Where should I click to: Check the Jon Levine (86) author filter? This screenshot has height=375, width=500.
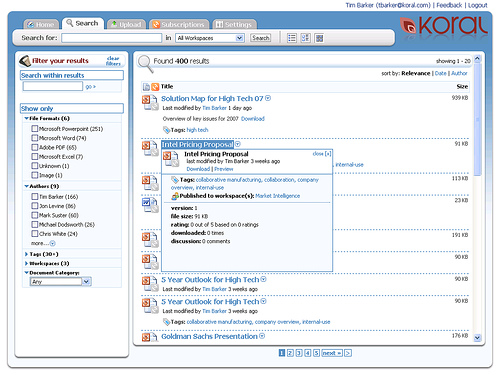35,206
